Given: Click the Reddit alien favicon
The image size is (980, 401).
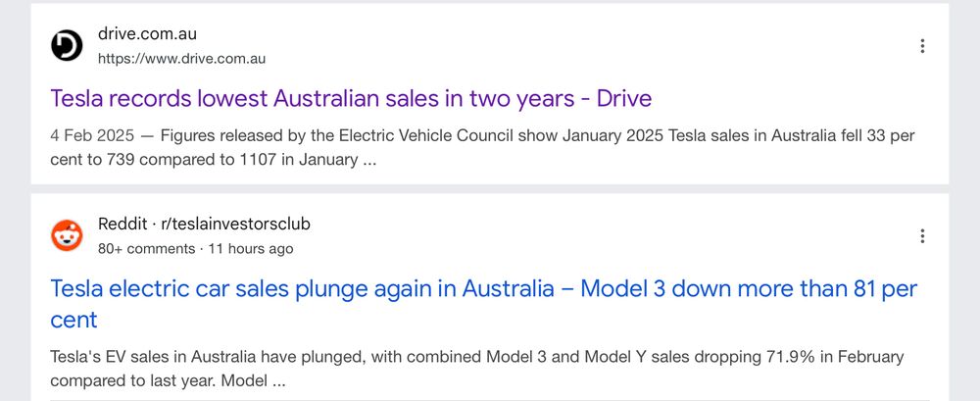Looking at the screenshot, I should pos(67,235).
